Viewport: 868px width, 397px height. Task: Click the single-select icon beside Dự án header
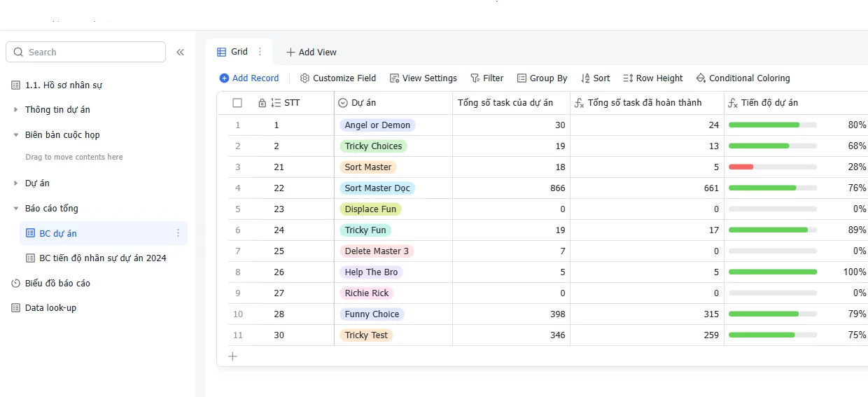pyautogui.click(x=343, y=103)
